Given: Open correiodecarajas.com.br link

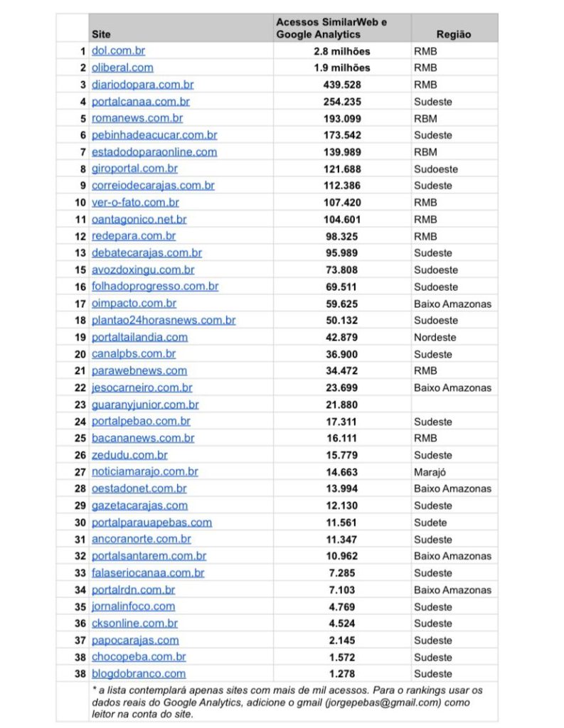Looking at the screenshot, I should coord(153,186).
